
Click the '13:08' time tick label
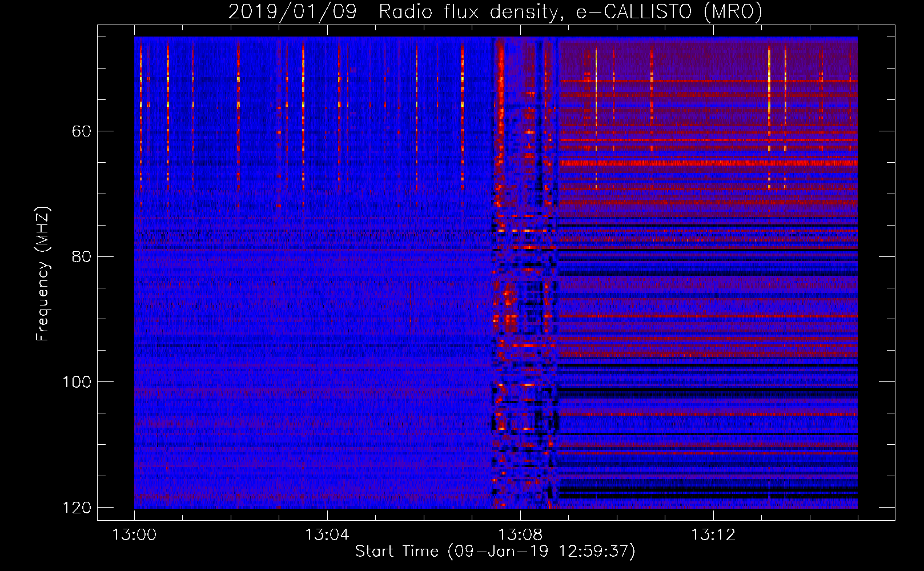[x=520, y=535]
